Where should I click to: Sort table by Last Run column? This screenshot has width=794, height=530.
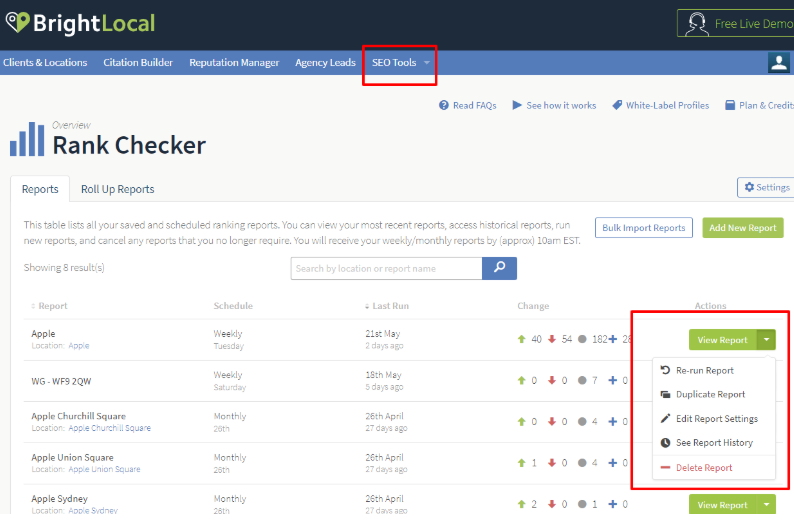pyautogui.click(x=387, y=306)
